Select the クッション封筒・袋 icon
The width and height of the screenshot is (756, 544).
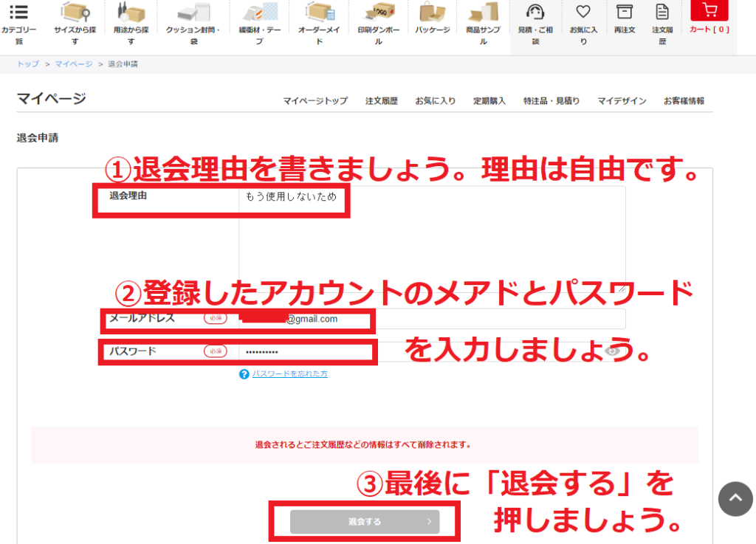[x=193, y=13]
